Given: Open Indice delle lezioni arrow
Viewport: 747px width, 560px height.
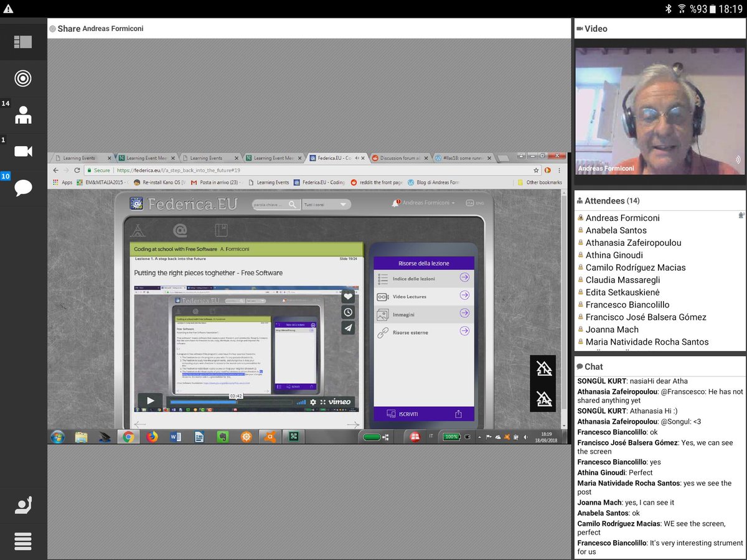Looking at the screenshot, I should point(464,278).
